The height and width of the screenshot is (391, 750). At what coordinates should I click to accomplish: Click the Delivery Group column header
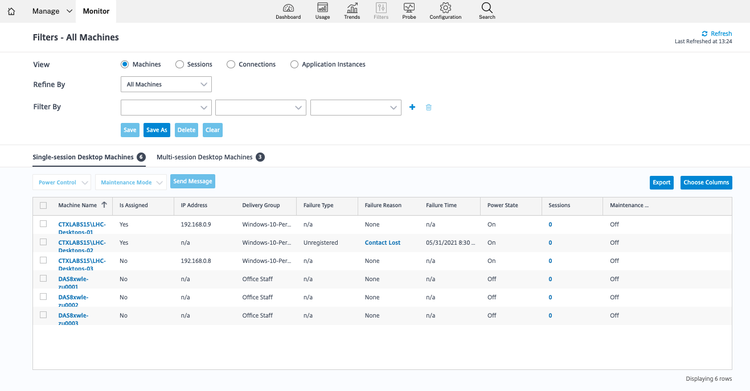[261, 205]
